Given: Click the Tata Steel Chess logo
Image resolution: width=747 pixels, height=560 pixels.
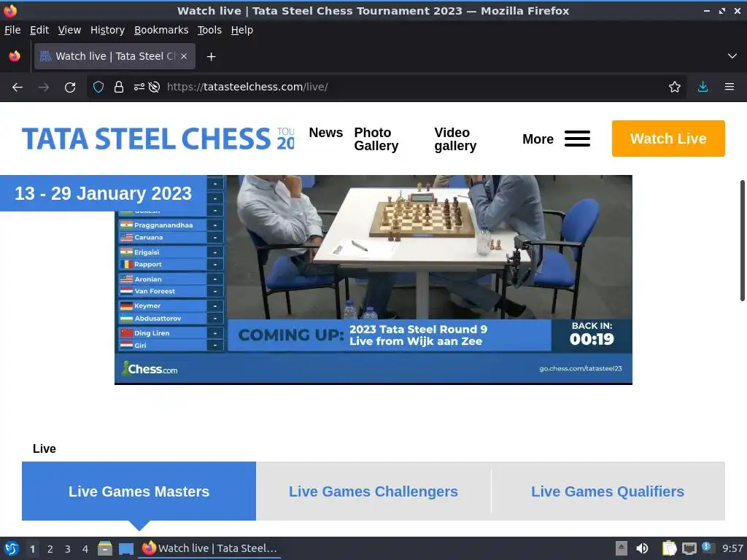Looking at the screenshot, I should pos(158,139).
